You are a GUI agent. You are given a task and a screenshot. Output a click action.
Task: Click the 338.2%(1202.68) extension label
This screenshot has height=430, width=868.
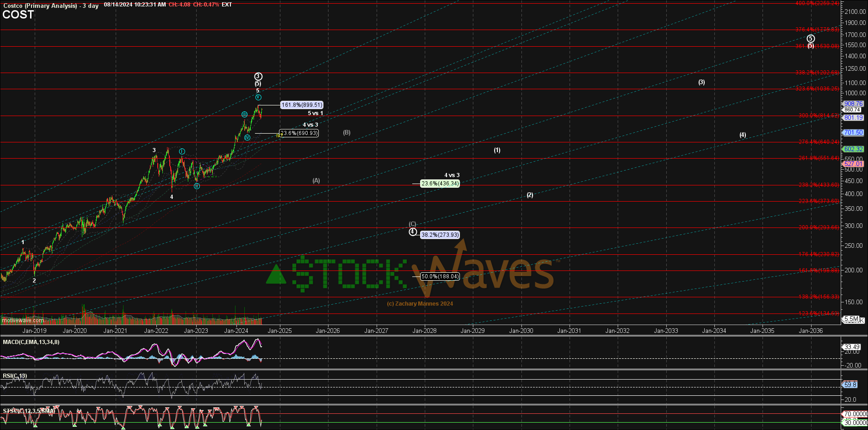click(x=817, y=73)
